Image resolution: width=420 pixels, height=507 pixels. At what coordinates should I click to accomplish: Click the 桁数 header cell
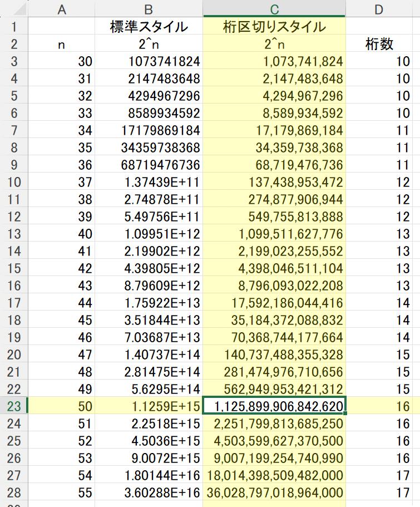(379, 44)
